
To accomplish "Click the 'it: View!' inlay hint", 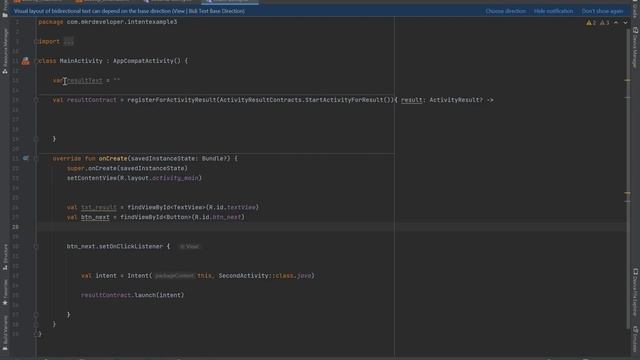I will tap(190, 247).
